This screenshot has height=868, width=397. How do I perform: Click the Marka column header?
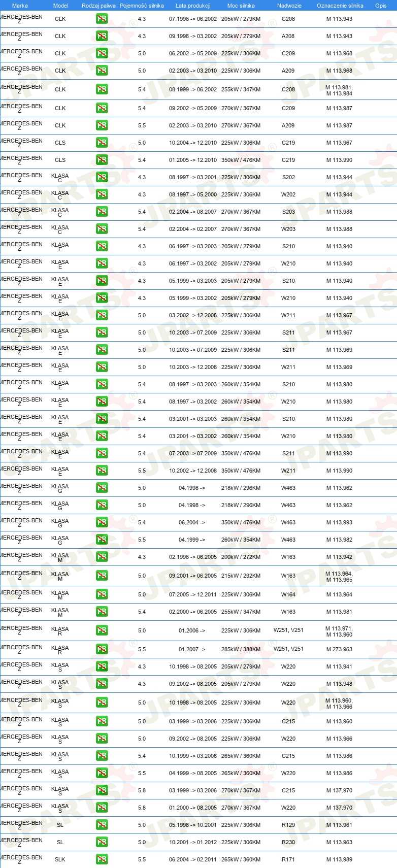[x=20, y=6]
